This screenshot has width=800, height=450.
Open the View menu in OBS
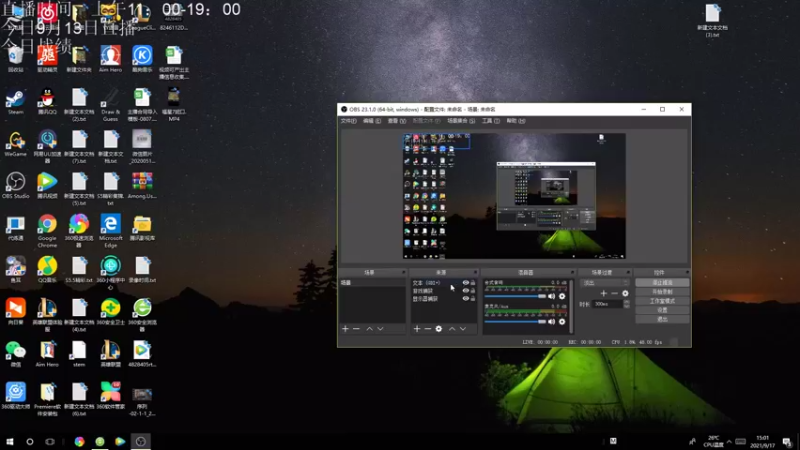pos(396,121)
